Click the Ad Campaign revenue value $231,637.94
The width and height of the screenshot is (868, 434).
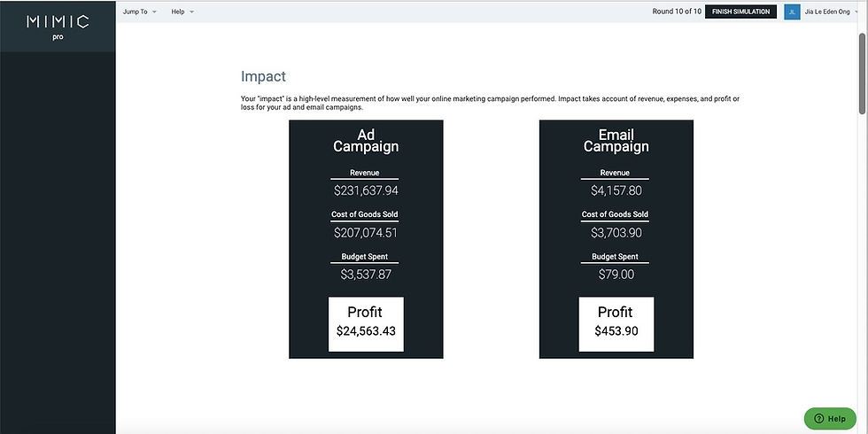366,191
